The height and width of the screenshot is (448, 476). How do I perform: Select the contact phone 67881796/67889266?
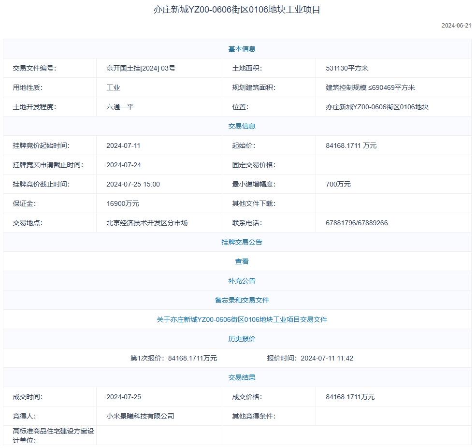point(357,223)
